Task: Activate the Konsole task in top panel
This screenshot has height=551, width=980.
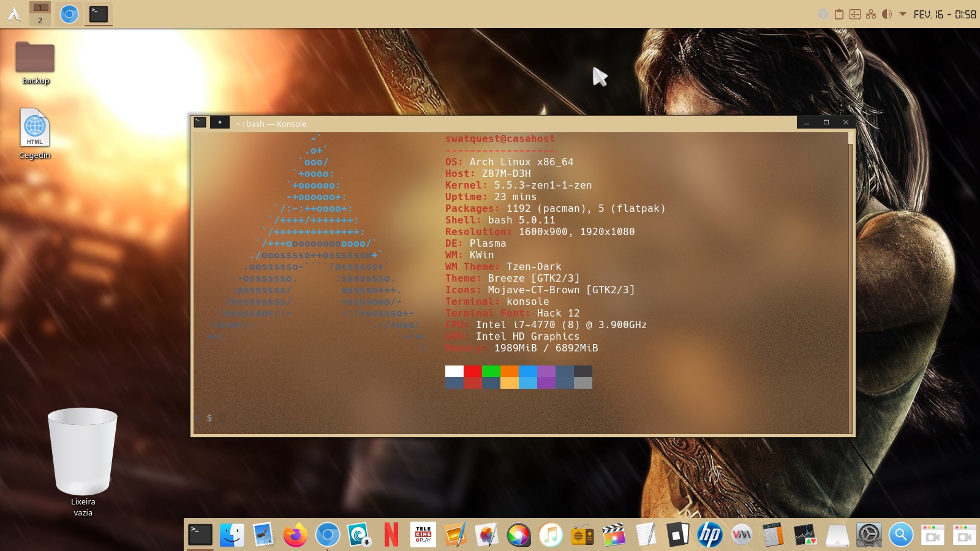Action: click(99, 13)
